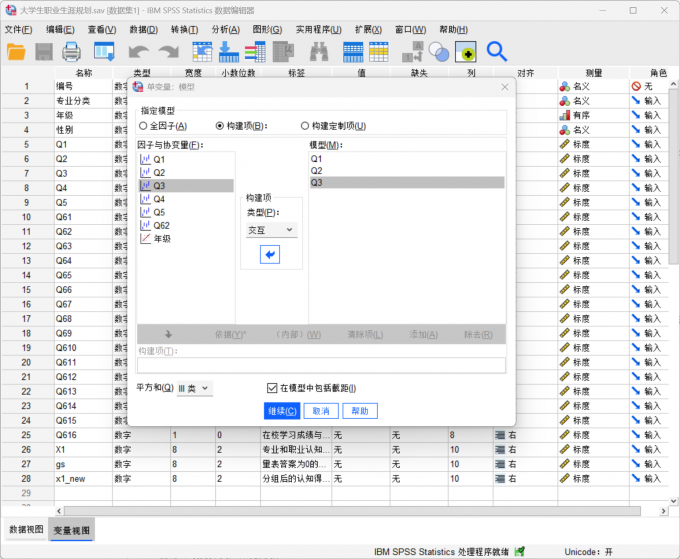680x559 pixels.
Task: Click the vertical scrollbar down arrow
Action: click(673, 500)
